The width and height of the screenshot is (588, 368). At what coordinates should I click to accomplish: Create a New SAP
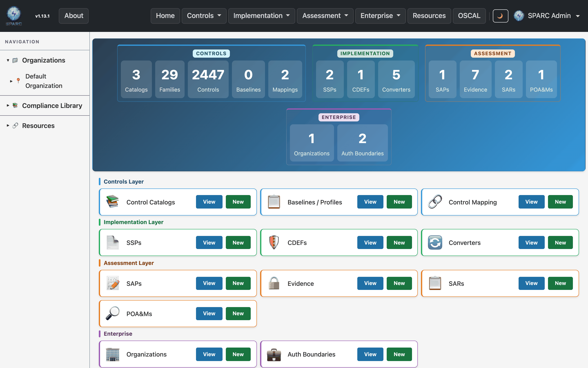tap(238, 283)
